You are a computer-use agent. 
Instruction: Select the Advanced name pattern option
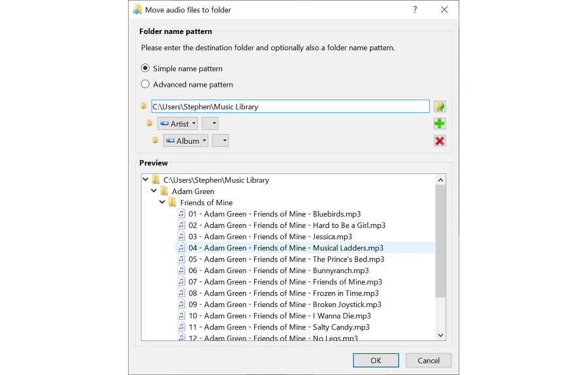click(146, 84)
